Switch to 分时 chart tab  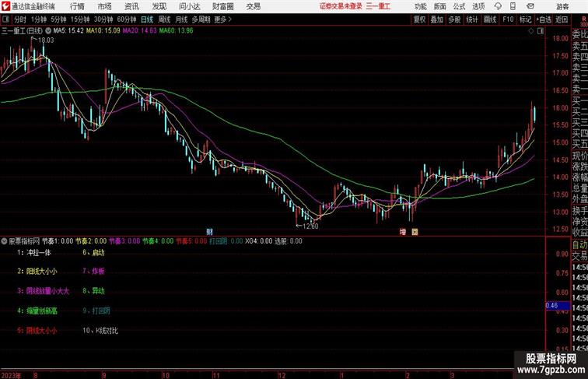point(20,19)
